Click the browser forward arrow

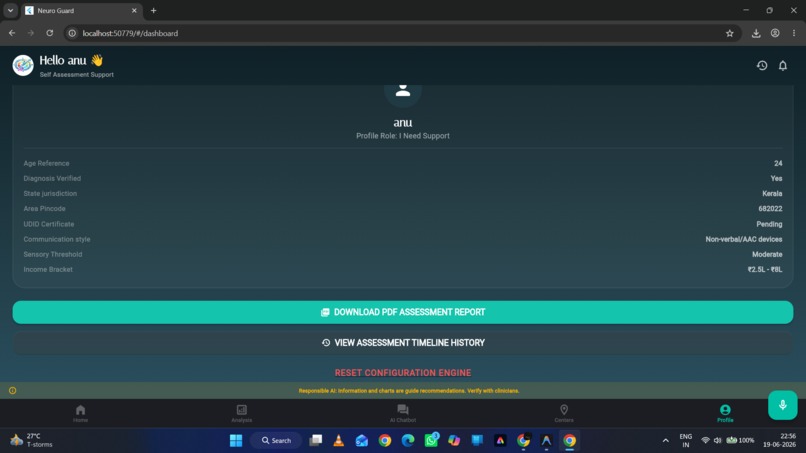point(31,33)
